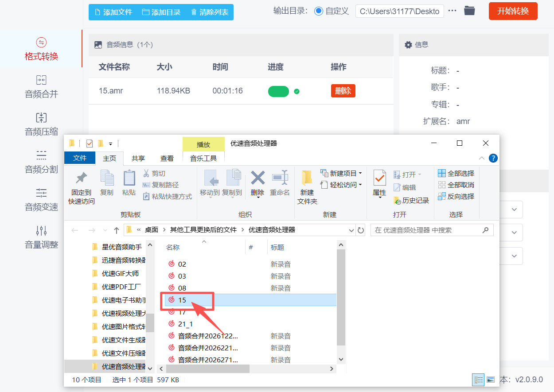Open the output directory folder icon
The width and height of the screenshot is (554, 392).
coord(469,11)
